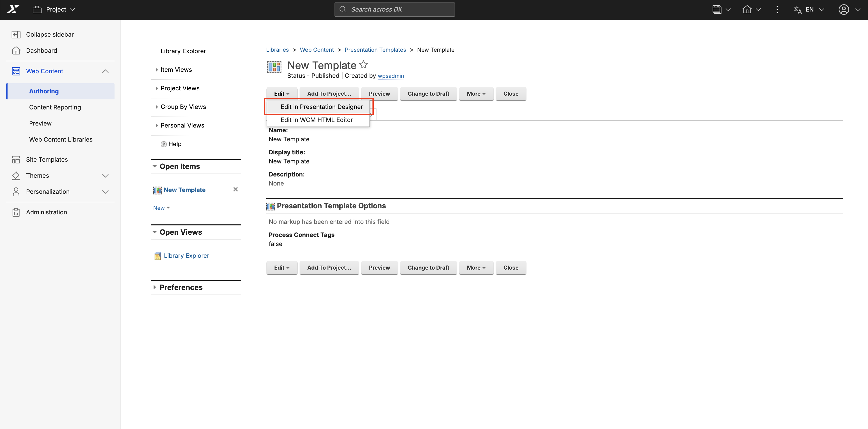Click the New Template icon in Open Items

tap(157, 190)
